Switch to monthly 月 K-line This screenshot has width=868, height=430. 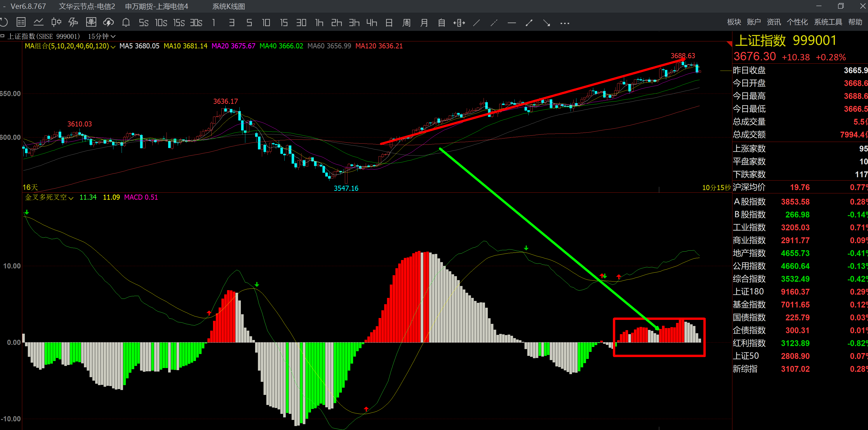tap(424, 23)
